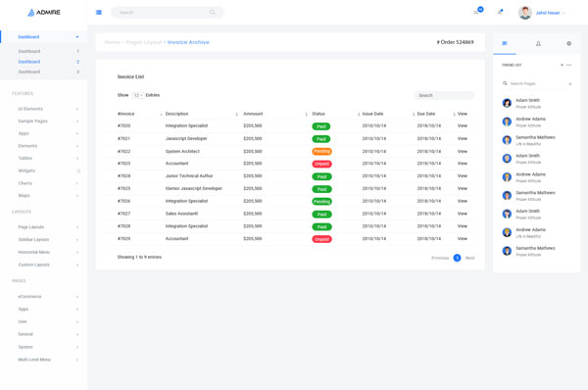Focus the top header search box
This screenshot has width=588, height=390.
[x=168, y=13]
